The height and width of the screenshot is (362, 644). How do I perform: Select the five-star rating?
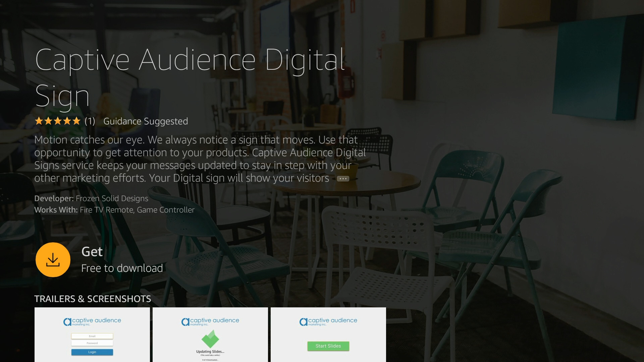click(x=58, y=121)
